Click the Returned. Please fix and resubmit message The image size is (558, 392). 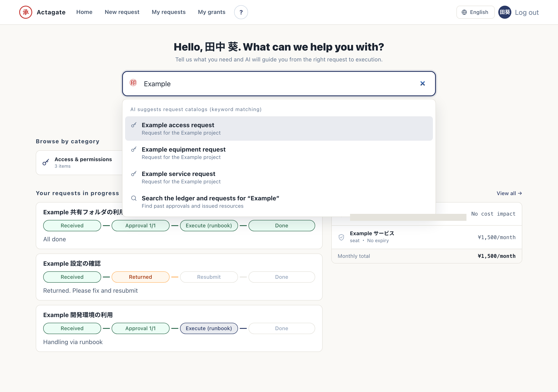tap(90, 291)
